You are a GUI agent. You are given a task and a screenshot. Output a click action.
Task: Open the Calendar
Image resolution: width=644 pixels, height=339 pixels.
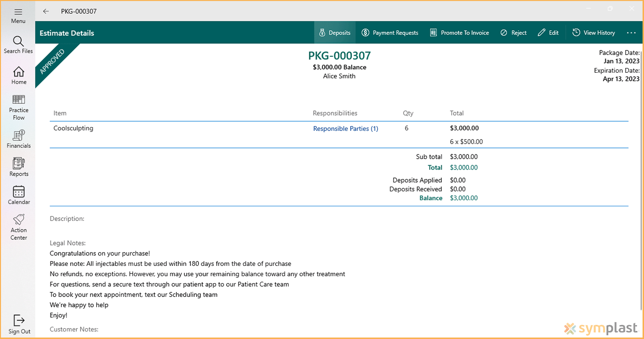click(x=18, y=194)
